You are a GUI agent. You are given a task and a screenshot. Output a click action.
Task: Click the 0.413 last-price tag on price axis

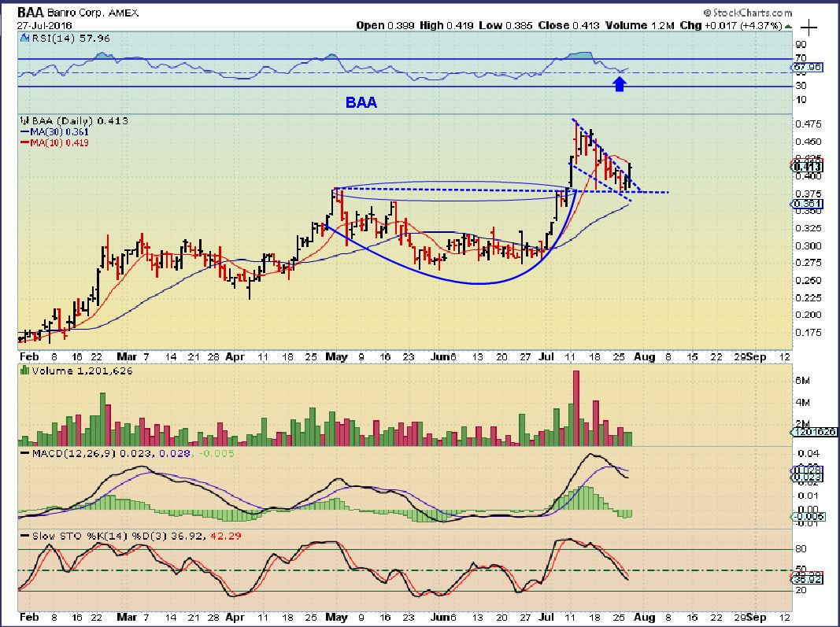click(807, 167)
